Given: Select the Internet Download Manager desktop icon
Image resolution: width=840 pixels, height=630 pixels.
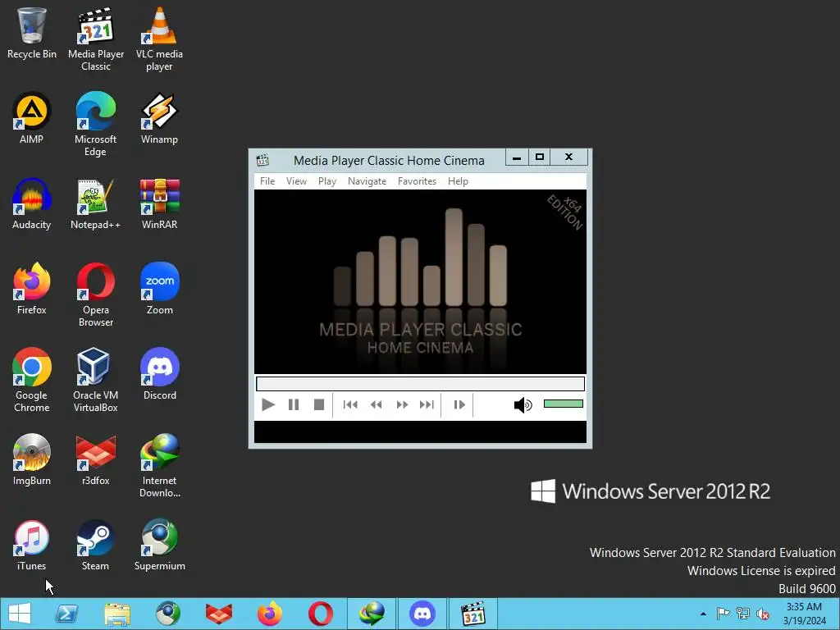Looking at the screenshot, I should 160,466.
